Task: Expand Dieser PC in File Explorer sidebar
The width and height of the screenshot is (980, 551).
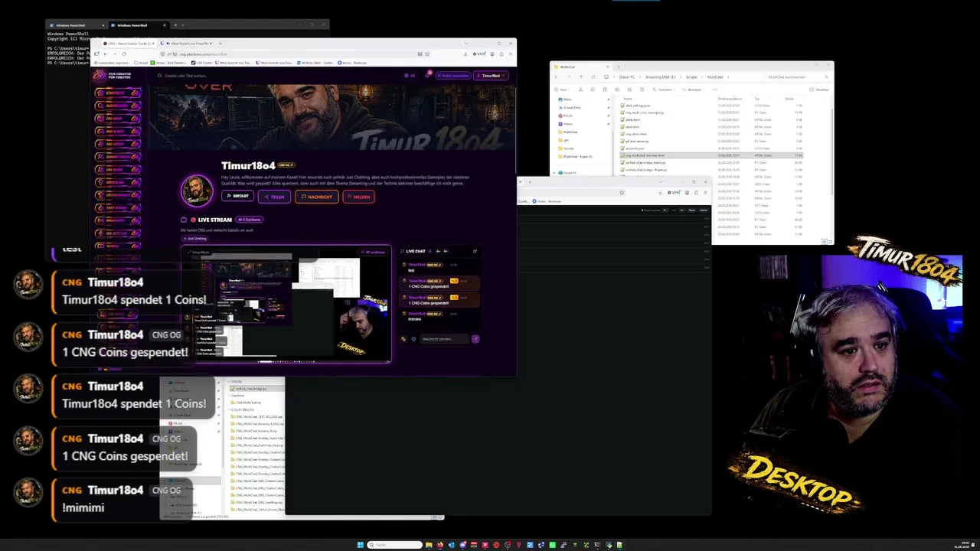Action: (x=555, y=172)
